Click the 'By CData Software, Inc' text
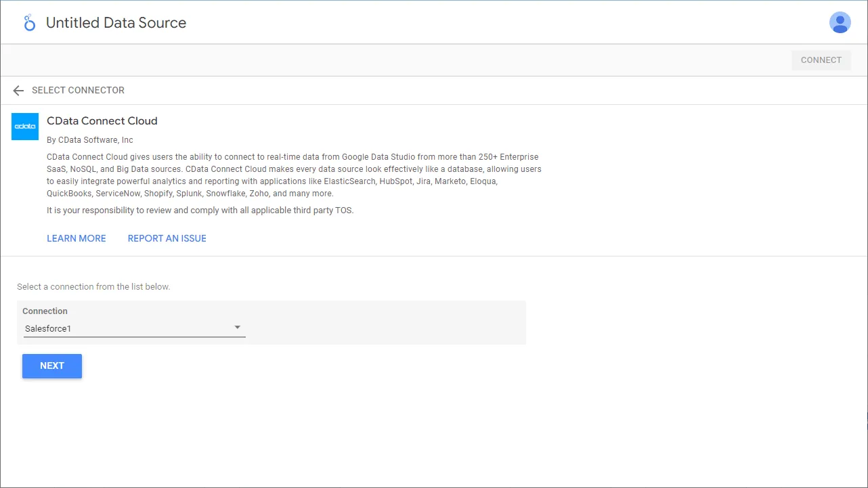 pyautogui.click(x=90, y=140)
